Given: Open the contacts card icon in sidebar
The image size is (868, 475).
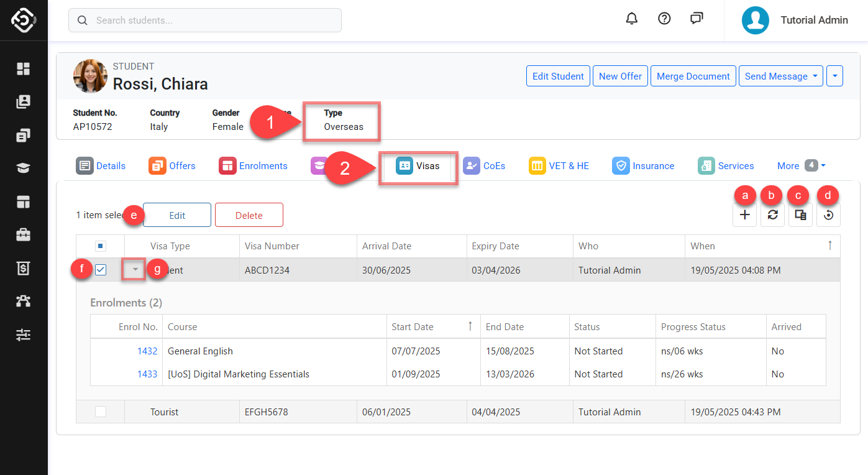Looking at the screenshot, I should [x=24, y=102].
